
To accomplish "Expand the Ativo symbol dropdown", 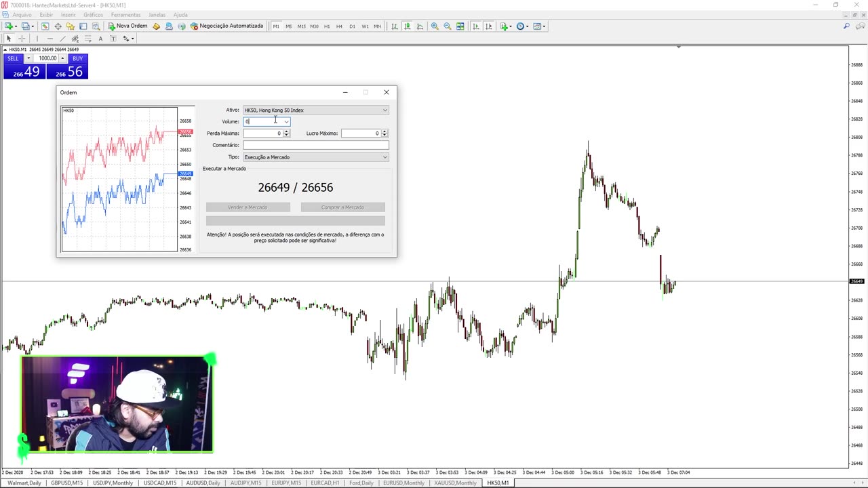I will pyautogui.click(x=384, y=110).
